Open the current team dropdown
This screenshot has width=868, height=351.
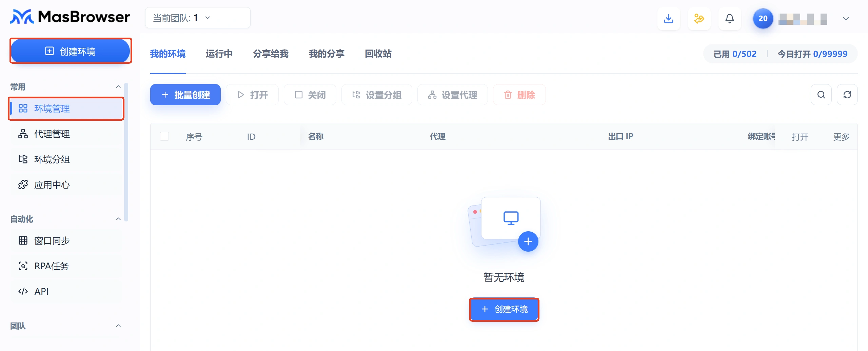(x=198, y=18)
